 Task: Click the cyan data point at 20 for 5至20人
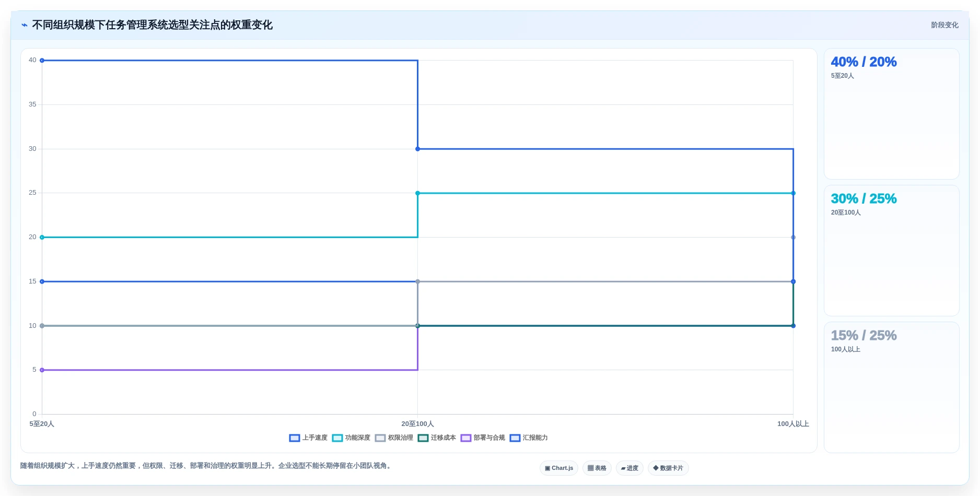(42, 238)
